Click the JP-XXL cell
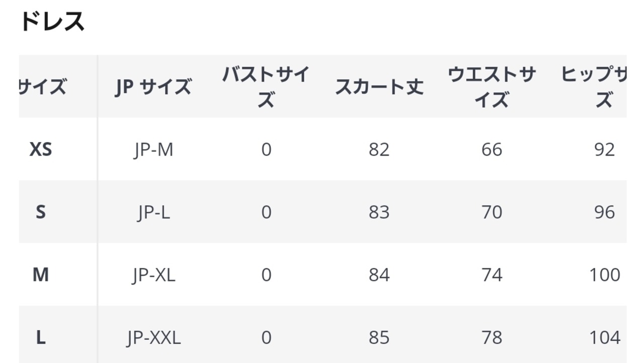Screen dimensions: 644x363 click(153, 337)
